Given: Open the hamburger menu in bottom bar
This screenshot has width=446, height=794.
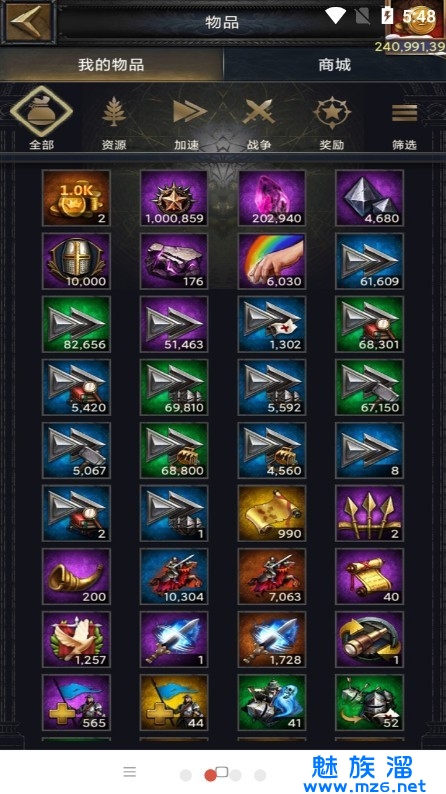Looking at the screenshot, I should coord(130,772).
